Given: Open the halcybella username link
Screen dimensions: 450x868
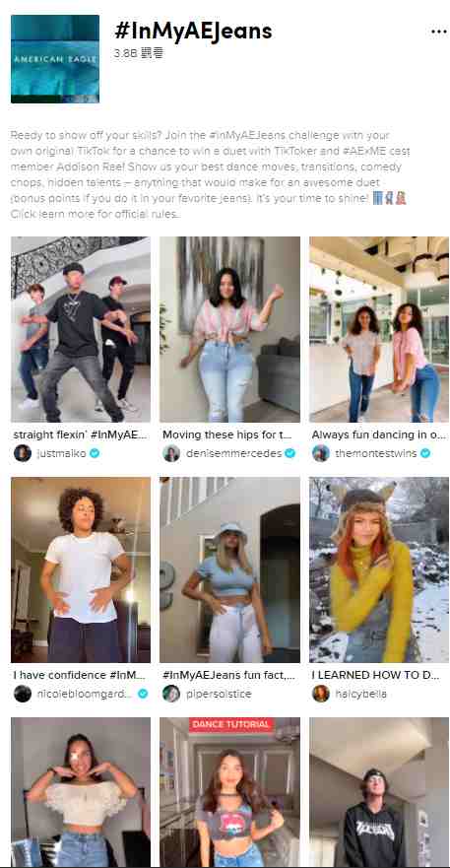Looking at the screenshot, I should 360,694.
